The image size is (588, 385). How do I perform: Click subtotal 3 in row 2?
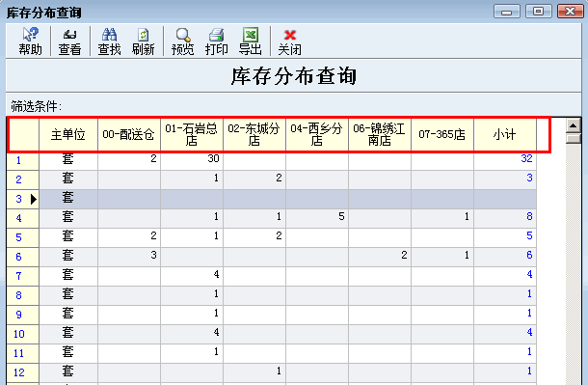pos(529,178)
